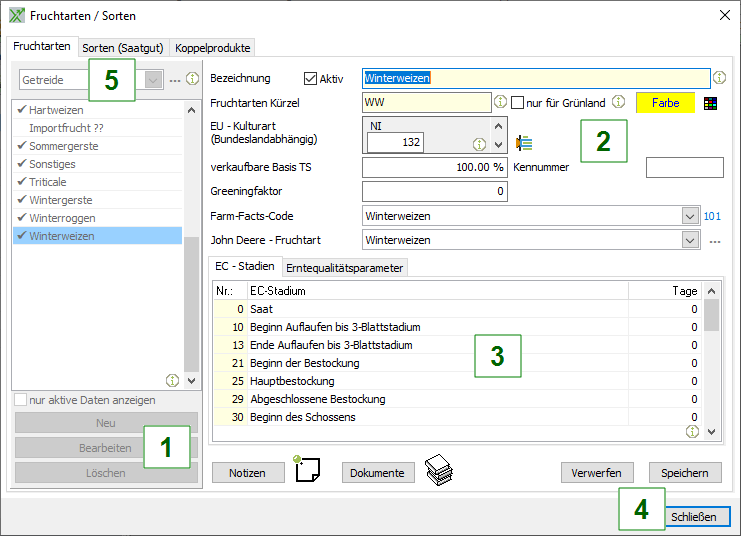The width and height of the screenshot is (741, 536).
Task: Click the yellow Farbe color swatch
Action: [665, 104]
